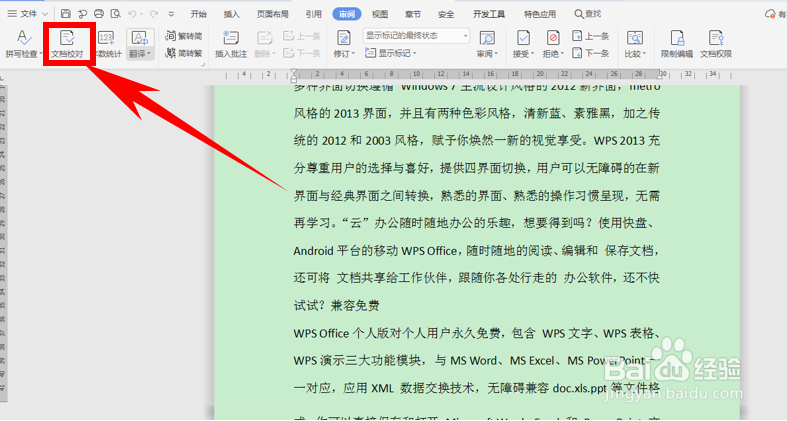
Task: Click the 比较 compare documents icon
Action: 634,39
